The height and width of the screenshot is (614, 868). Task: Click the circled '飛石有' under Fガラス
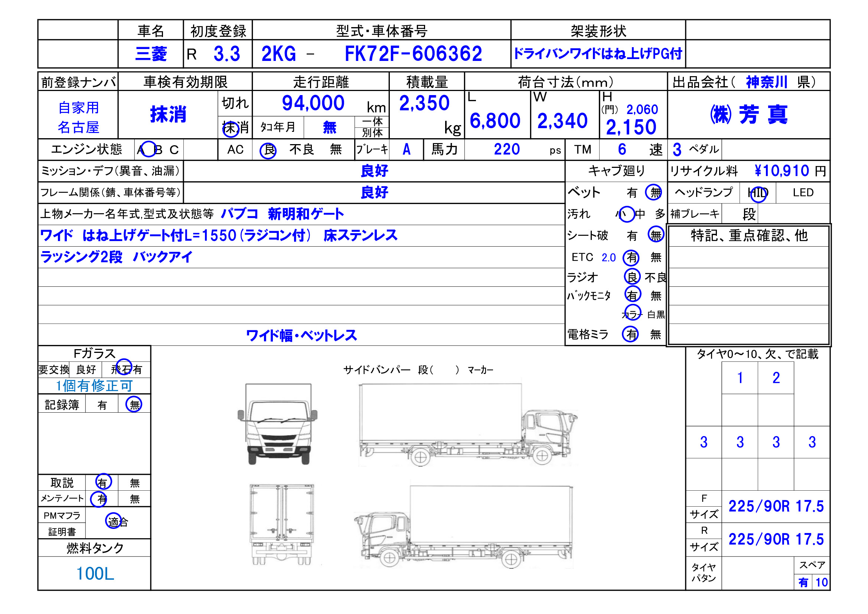126,368
